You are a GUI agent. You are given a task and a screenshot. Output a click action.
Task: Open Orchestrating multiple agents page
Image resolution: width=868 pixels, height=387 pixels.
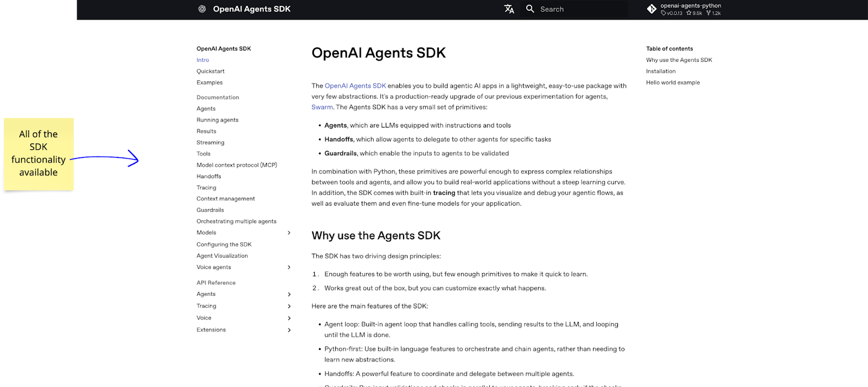click(237, 221)
